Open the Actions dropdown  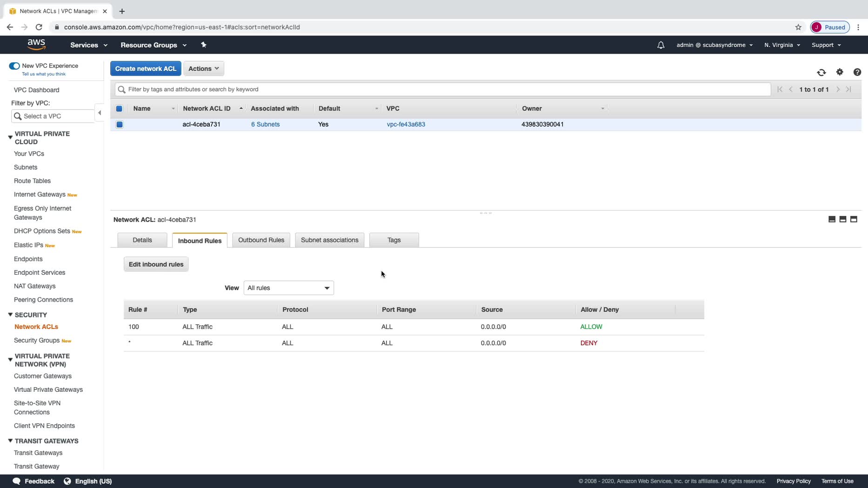204,69
